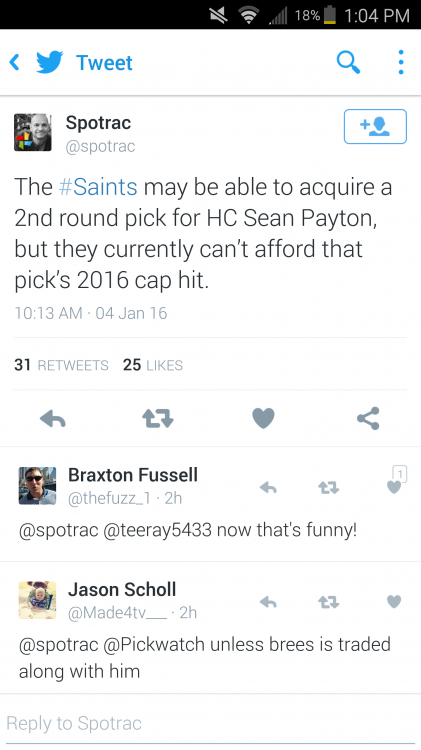Retweet the main Spotrac tweet
Screen dimensions: 421x750
158,419
